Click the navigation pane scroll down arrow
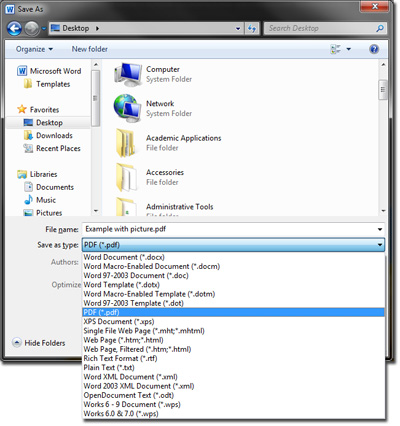 96,211
